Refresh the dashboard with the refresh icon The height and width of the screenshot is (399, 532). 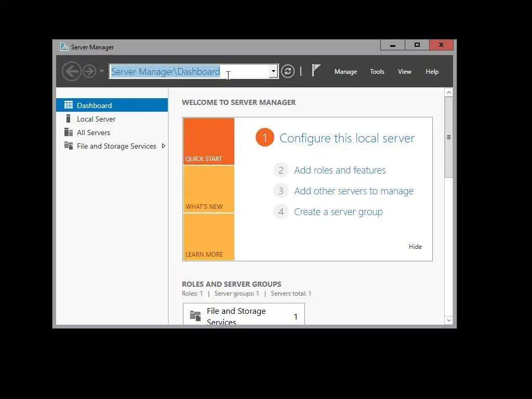[x=288, y=71]
